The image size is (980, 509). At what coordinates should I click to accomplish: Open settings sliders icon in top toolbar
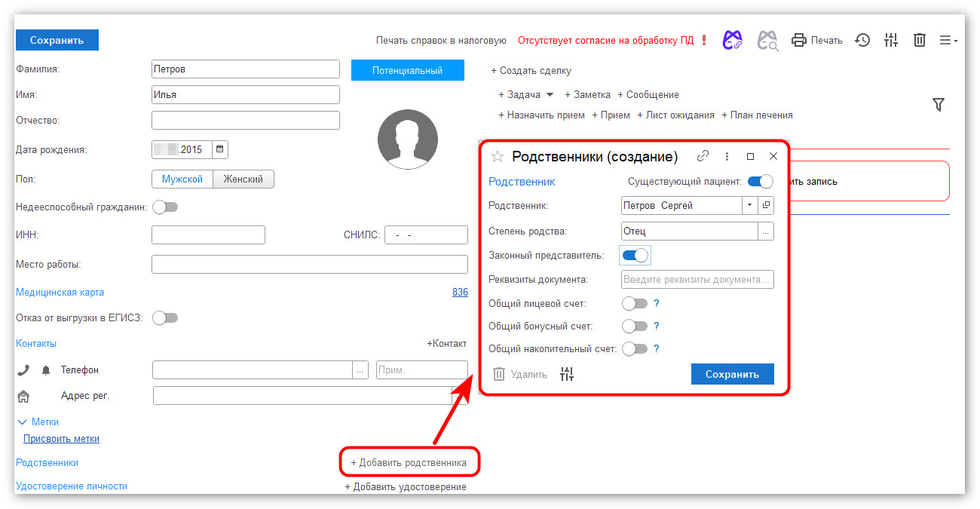coord(891,40)
